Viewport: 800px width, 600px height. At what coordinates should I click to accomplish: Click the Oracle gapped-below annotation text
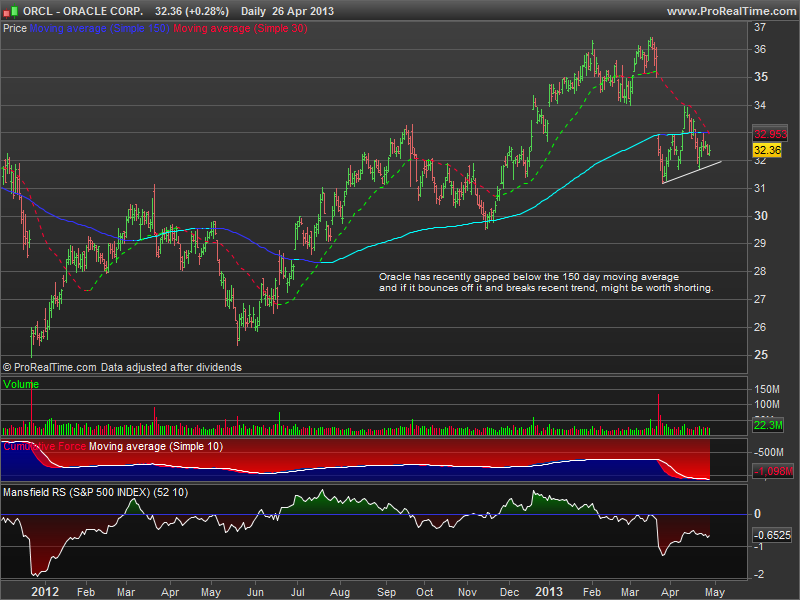546,282
